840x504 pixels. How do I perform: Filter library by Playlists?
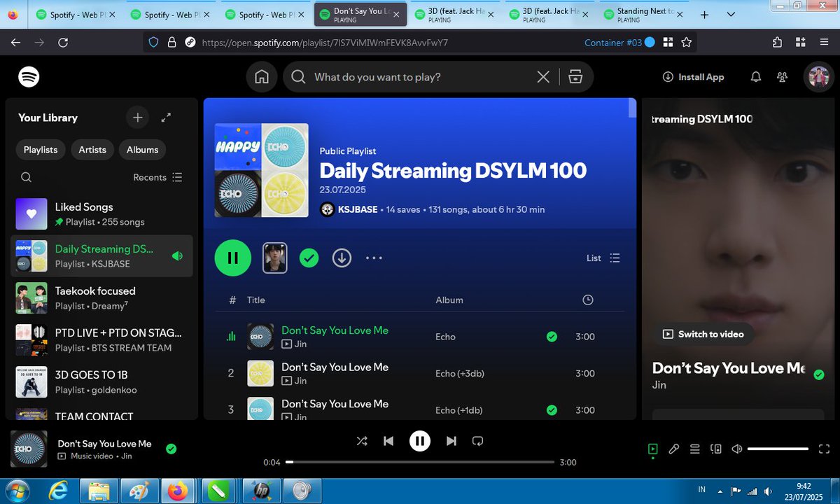click(x=41, y=150)
